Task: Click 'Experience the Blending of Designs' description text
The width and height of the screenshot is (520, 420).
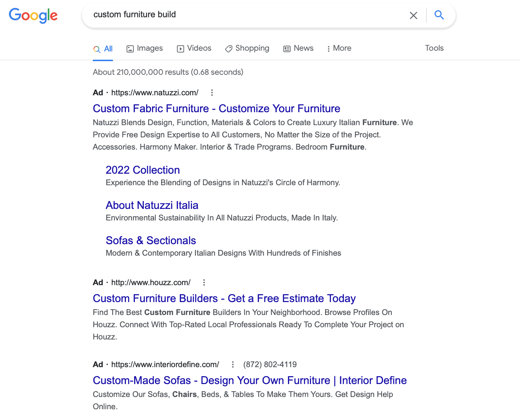Action: coord(223,183)
